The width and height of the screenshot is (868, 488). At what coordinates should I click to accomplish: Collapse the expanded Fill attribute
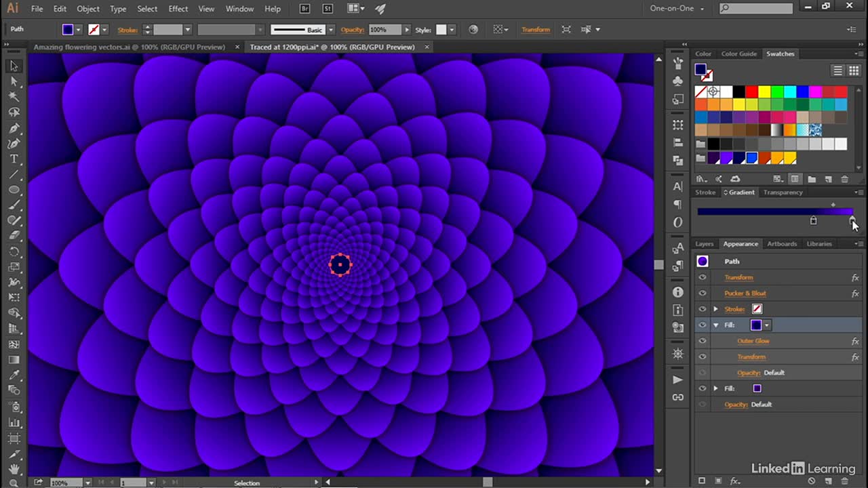[715, 325]
